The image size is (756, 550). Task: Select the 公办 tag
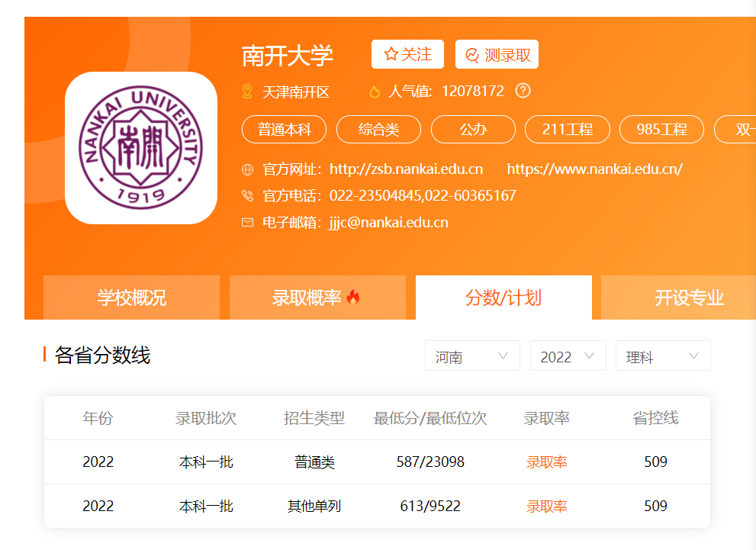pos(473,129)
